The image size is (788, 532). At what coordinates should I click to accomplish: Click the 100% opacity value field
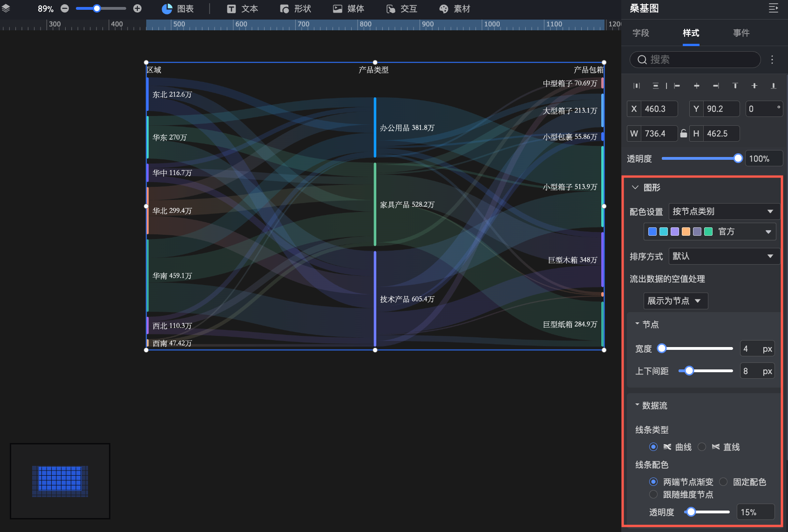764,159
